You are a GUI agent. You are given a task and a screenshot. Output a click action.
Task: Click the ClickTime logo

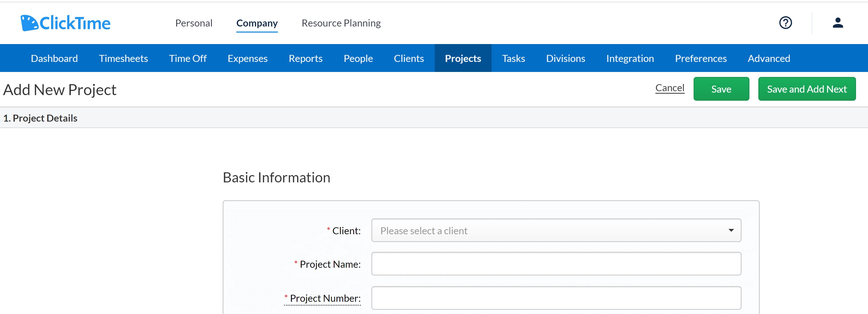(x=65, y=23)
